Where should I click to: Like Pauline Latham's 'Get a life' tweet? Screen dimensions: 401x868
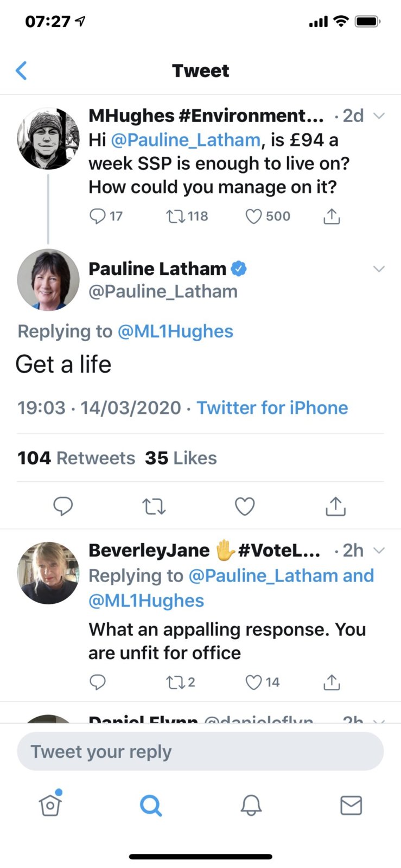pyautogui.click(x=245, y=506)
